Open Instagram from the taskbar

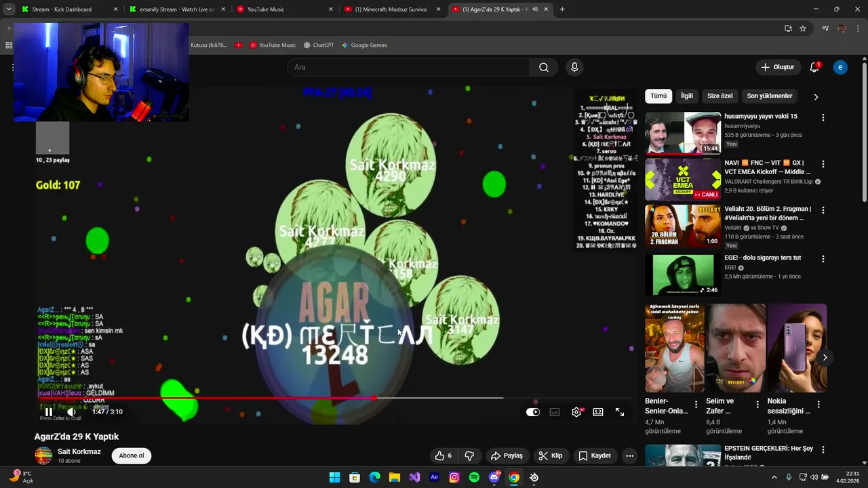pyautogui.click(x=454, y=477)
